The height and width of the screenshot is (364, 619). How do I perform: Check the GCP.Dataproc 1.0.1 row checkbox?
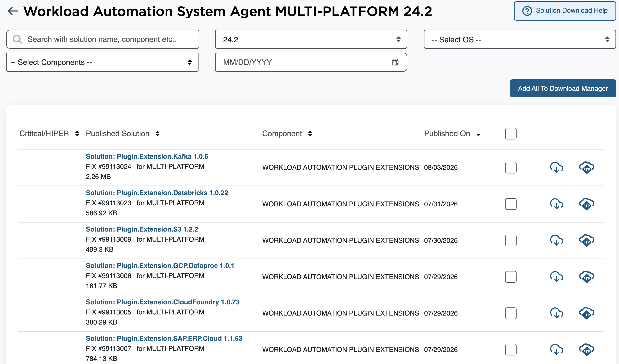click(511, 277)
